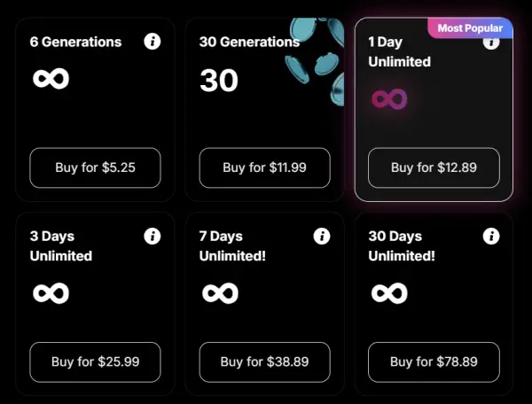Image resolution: width=532 pixels, height=404 pixels.
Task: Click infinity symbol on 6 Generations card
Action: pyautogui.click(x=51, y=79)
